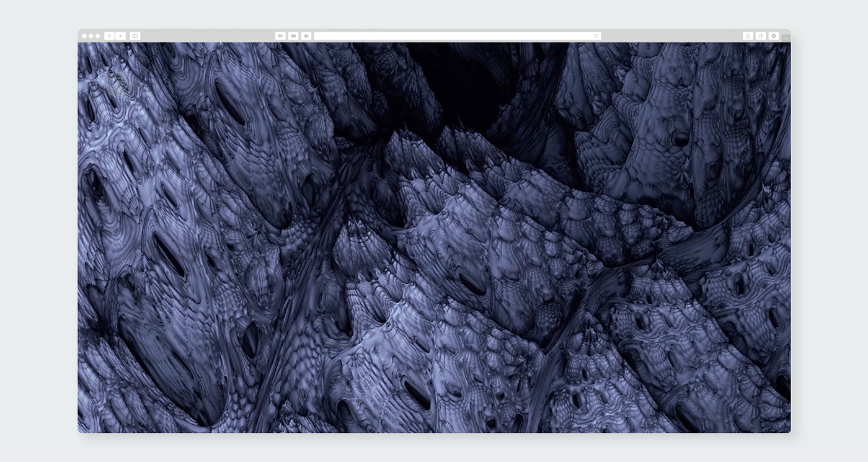The width and height of the screenshot is (868, 462).
Task: Show all tabs overview button
Action: pos(761,36)
